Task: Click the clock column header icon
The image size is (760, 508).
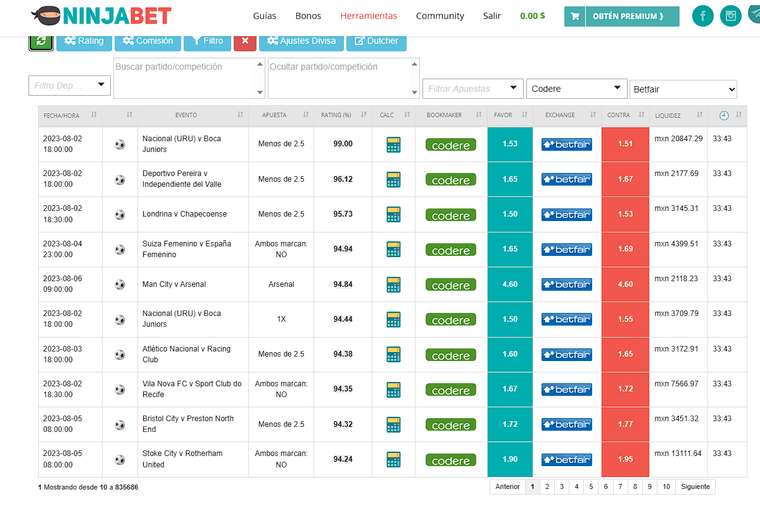Action: 724,115
